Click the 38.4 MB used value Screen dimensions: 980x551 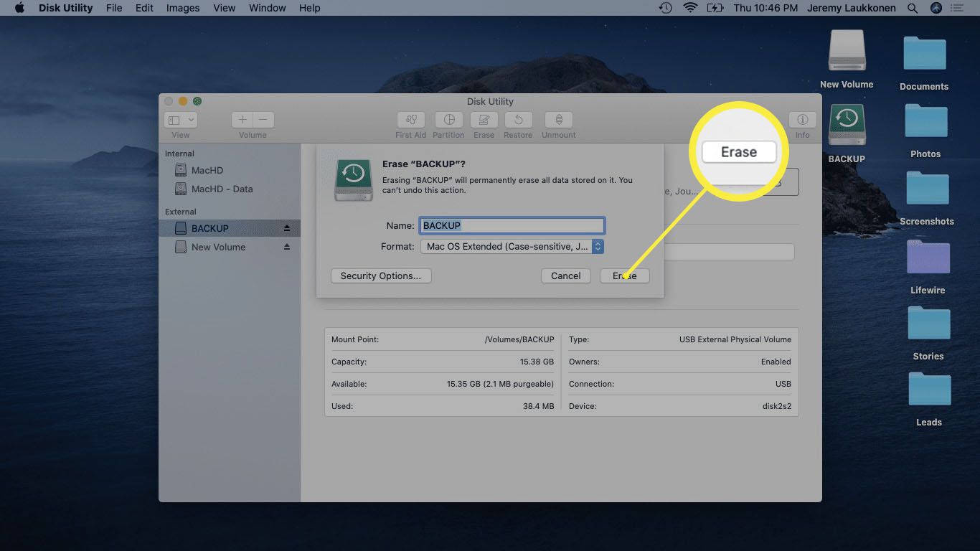pos(538,406)
